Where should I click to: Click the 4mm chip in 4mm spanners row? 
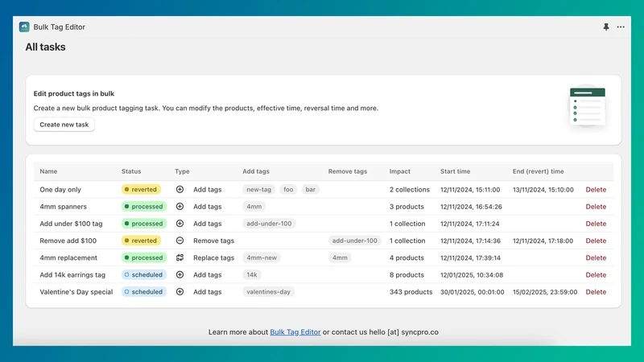pos(254,207)
